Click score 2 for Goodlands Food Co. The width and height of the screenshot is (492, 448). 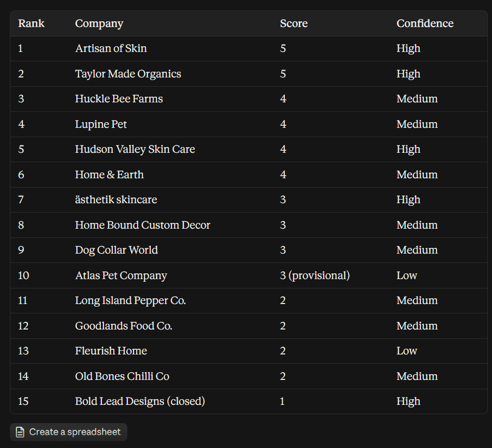283,326
